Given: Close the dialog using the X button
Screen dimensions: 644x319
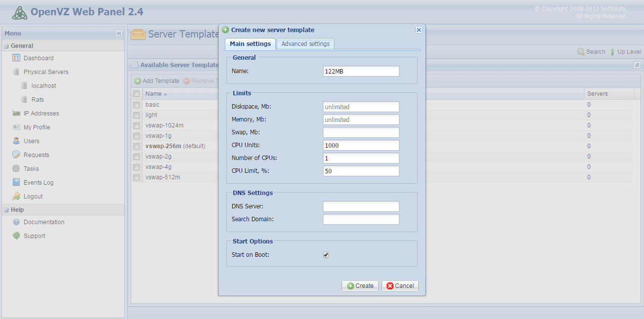Looking at the screenshot, I should pos(419,30).
